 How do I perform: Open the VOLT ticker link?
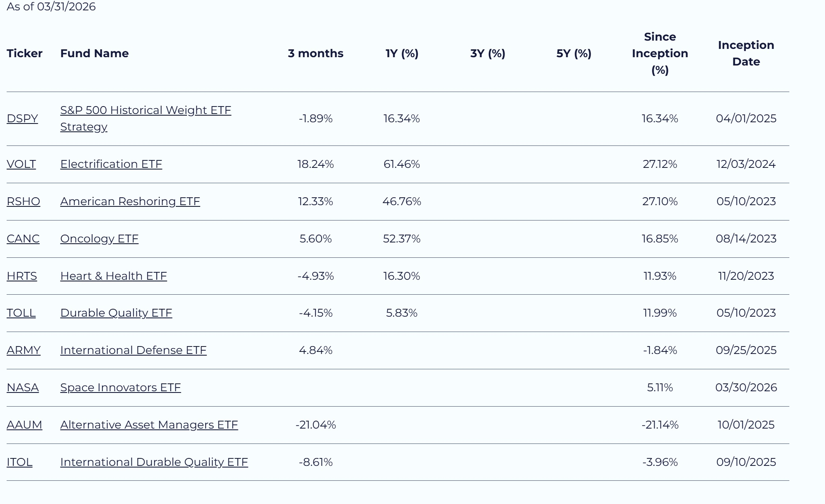click(21, 164)
